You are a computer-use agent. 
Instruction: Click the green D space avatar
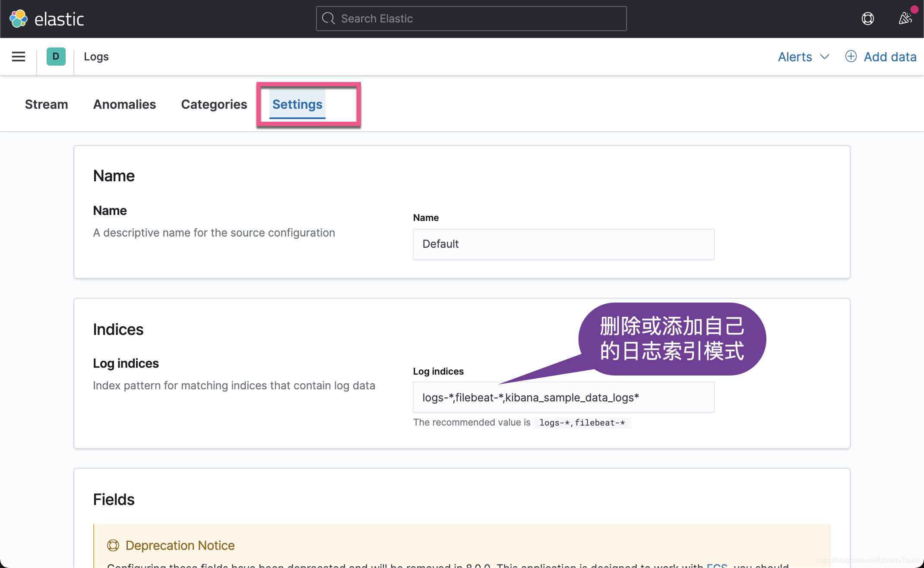[x=56, y=57]
